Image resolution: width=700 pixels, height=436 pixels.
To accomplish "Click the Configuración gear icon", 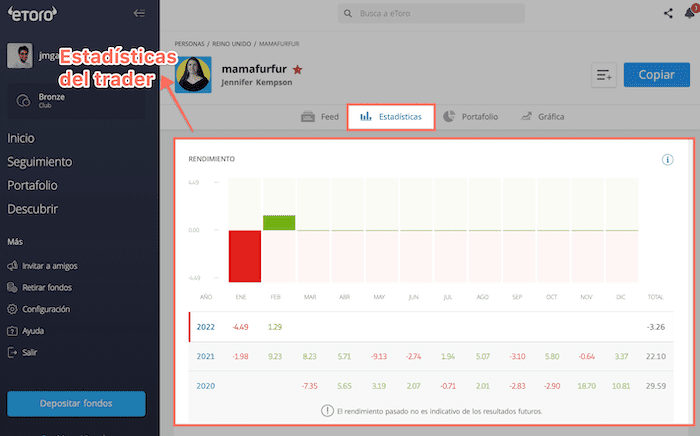I will (x=12, y=309).
